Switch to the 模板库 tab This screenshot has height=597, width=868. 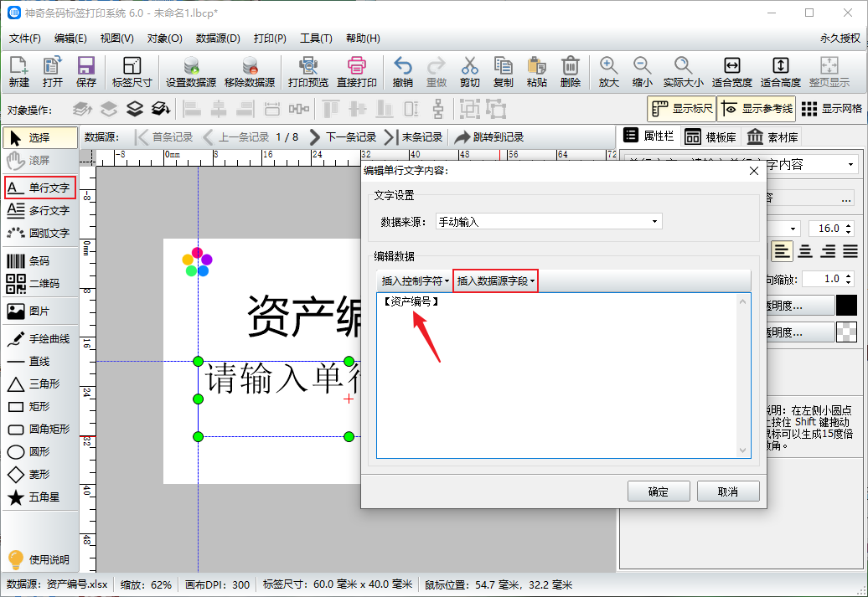pyautogui.click(x=710, y=137)
